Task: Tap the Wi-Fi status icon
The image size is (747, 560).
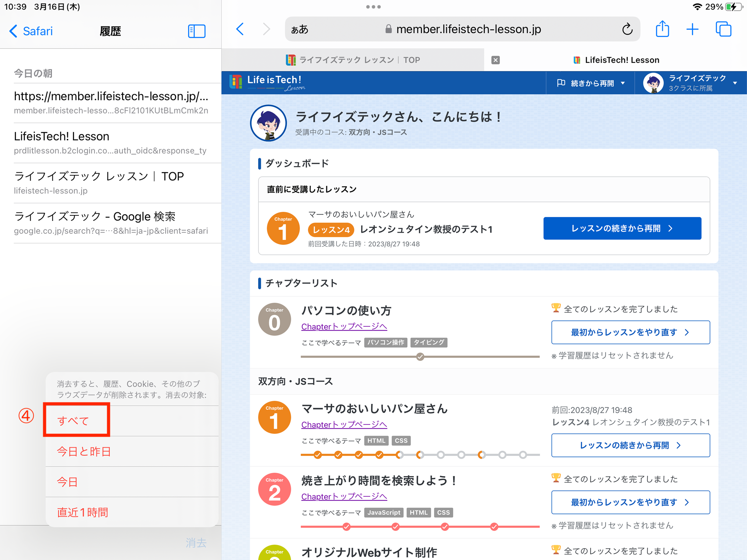Action: 697,7
